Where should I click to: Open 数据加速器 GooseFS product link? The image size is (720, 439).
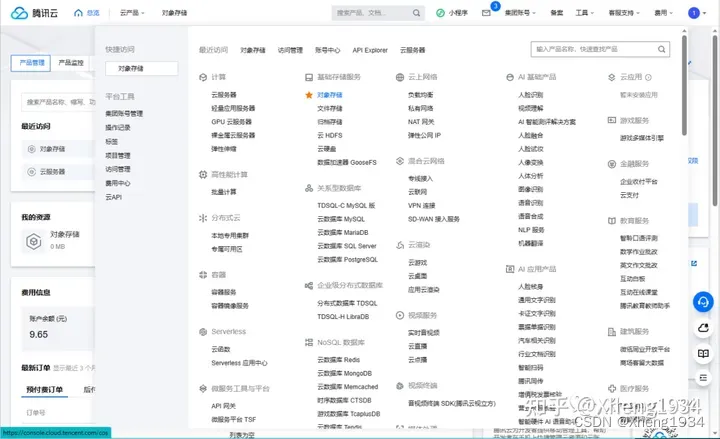[347, 163]
